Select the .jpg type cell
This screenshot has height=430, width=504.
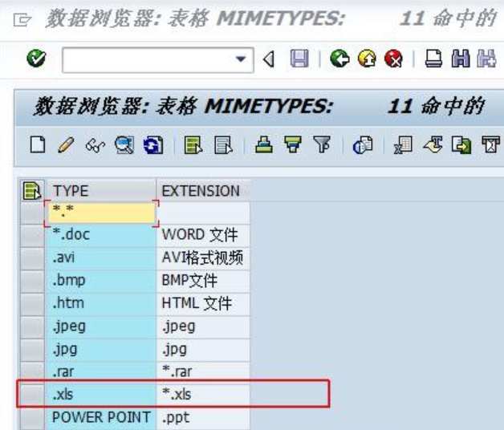pos(102,350)
